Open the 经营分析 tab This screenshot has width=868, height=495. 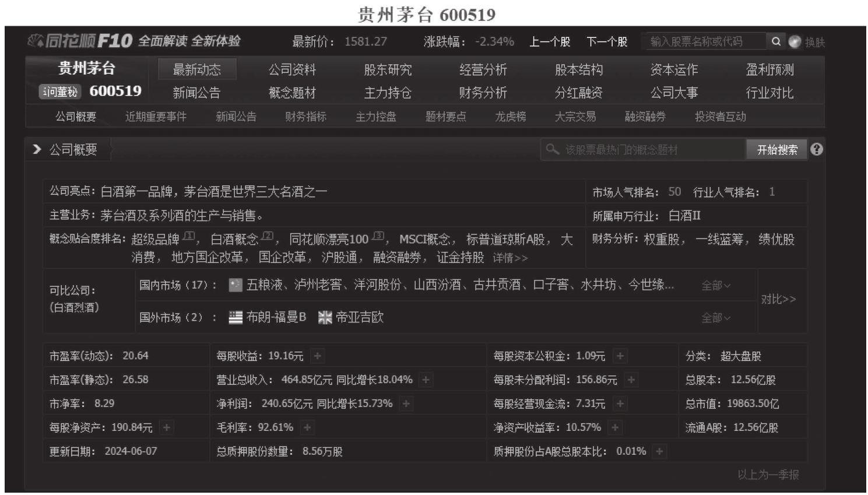point(483,70)
